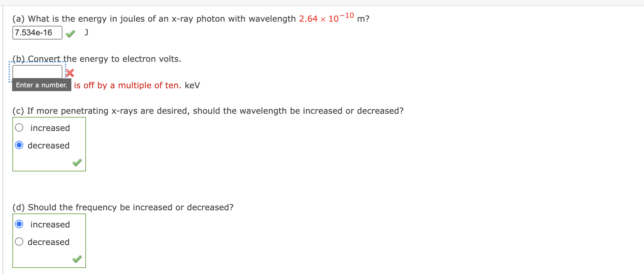Select 'increased' for question (c)
This screenshot has width=644, height=274.
19,127
